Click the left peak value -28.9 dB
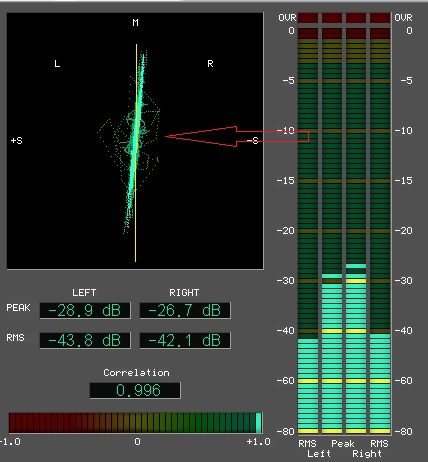428x462 pixels. coord(85,310)
